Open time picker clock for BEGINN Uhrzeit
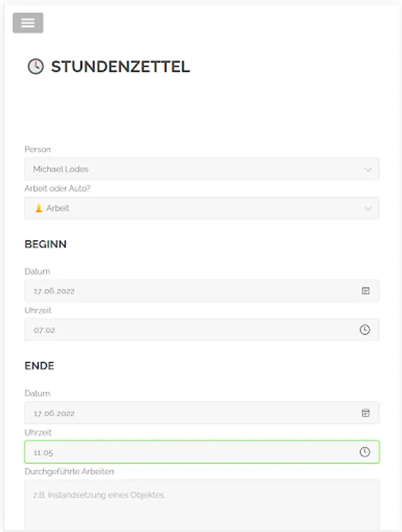The height and width of the screenshot is (532, 402). click(365, 330)
